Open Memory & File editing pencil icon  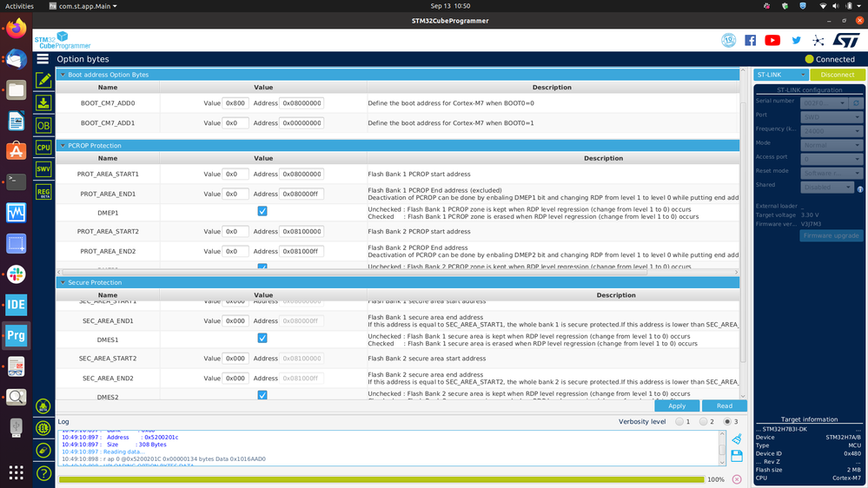(43, 80)
